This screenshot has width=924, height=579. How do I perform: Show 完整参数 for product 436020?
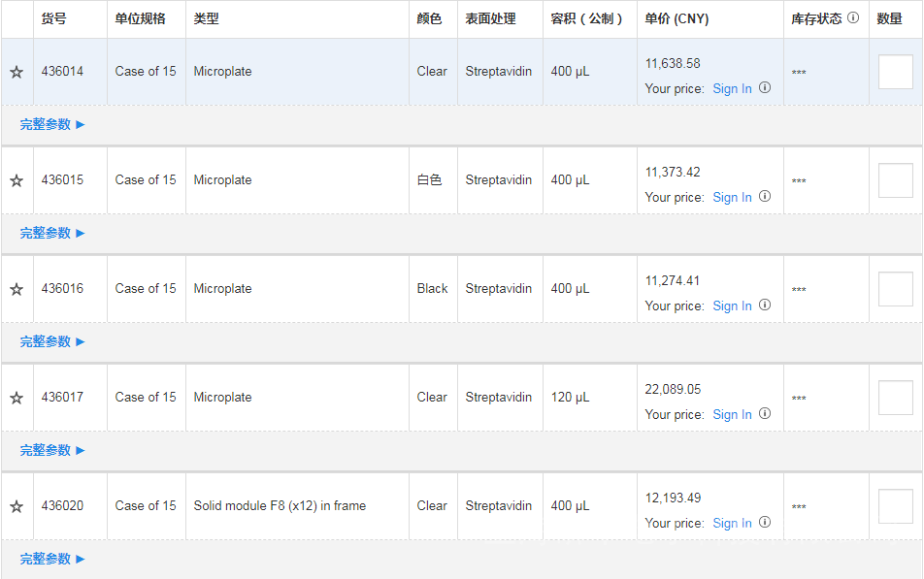52,559
